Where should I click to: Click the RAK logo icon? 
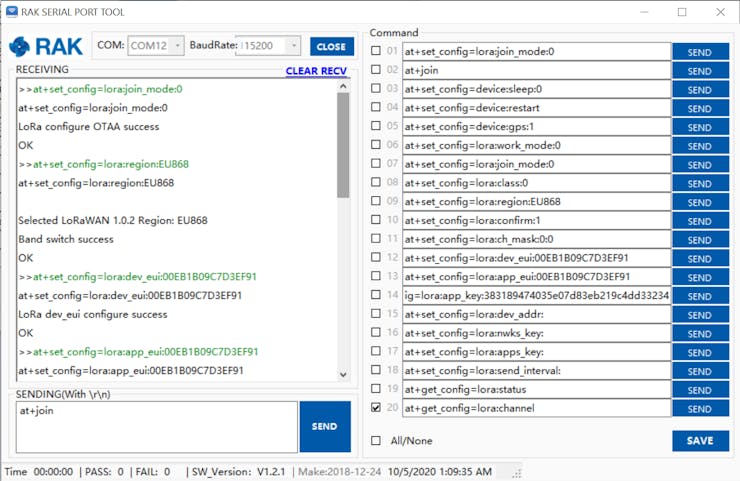click(46, 46)
